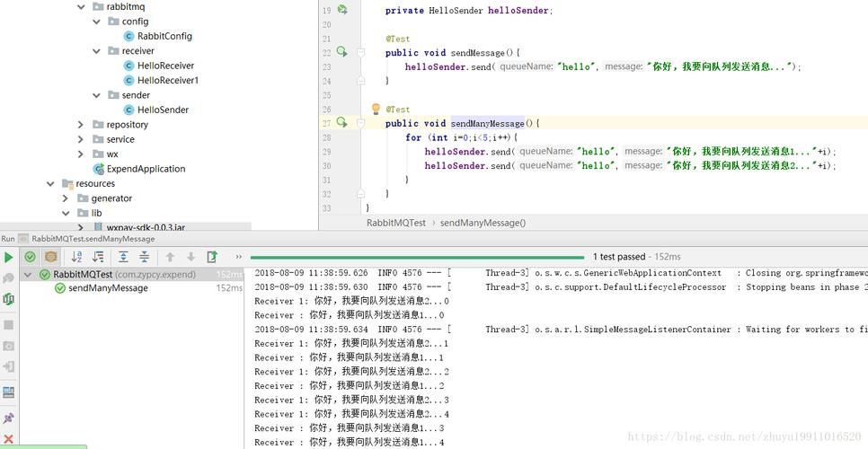
Task: Collapse the rabbitmq package
Action: (x=82, y=6)
